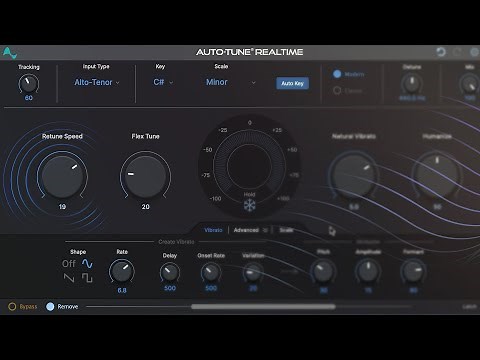The image size is (480, 360).
Task: Click the Natural Vibrato knob
Action: [x=354, y=176]
